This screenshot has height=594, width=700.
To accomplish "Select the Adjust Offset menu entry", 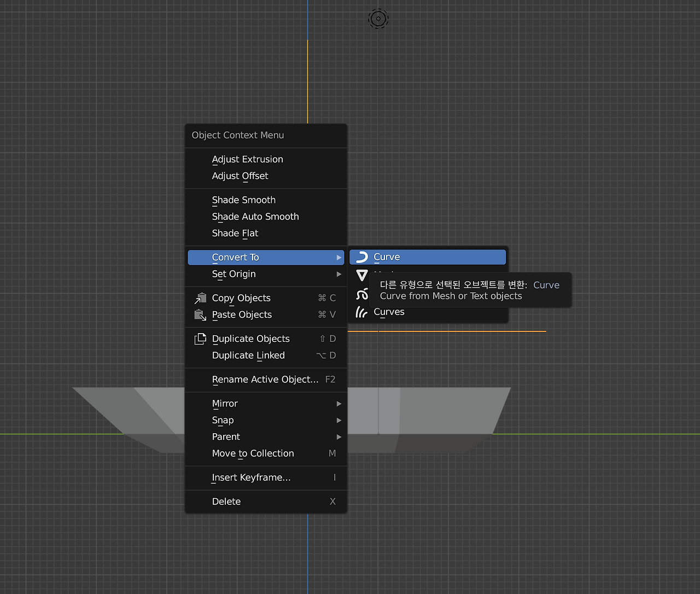I will pos(266,176).
